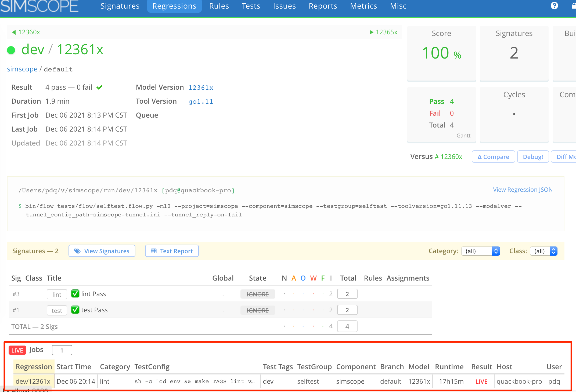Click the green checkbox icon for test Pass
This screenshot has height=392, width=576.
(75, 310)
